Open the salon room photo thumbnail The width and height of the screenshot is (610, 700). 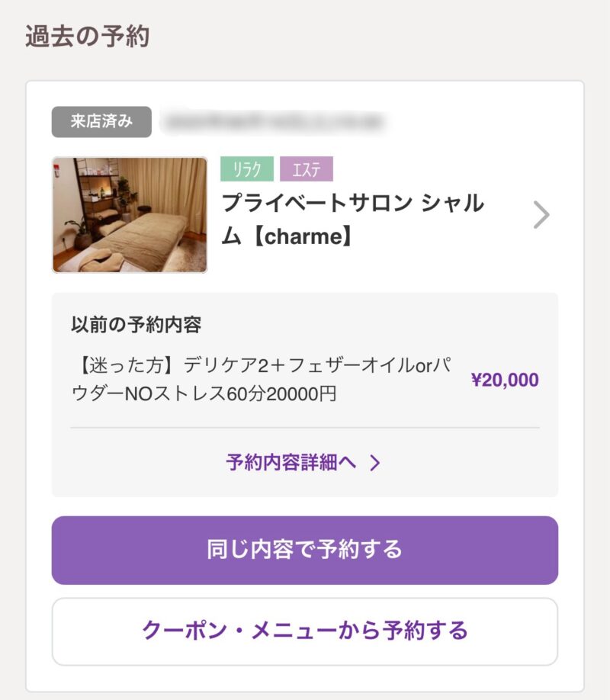[x=130, y=215]
